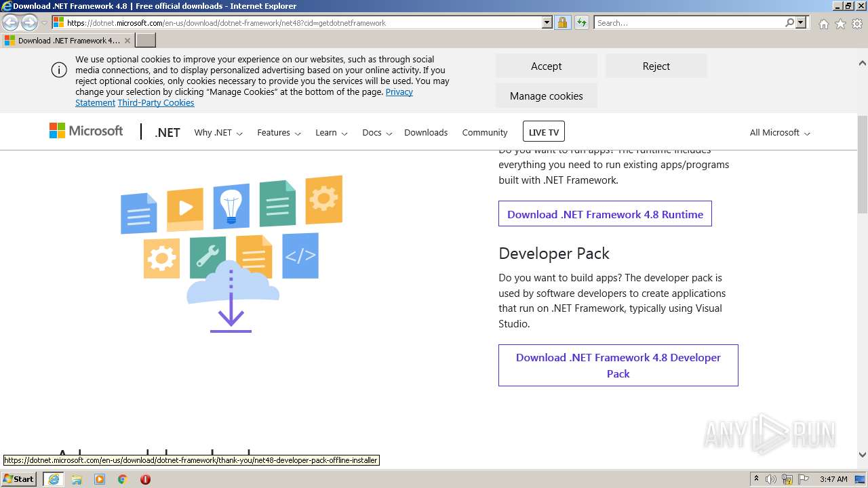Click the network tray icon
This screenshot has width=868, height=488.
787,479
